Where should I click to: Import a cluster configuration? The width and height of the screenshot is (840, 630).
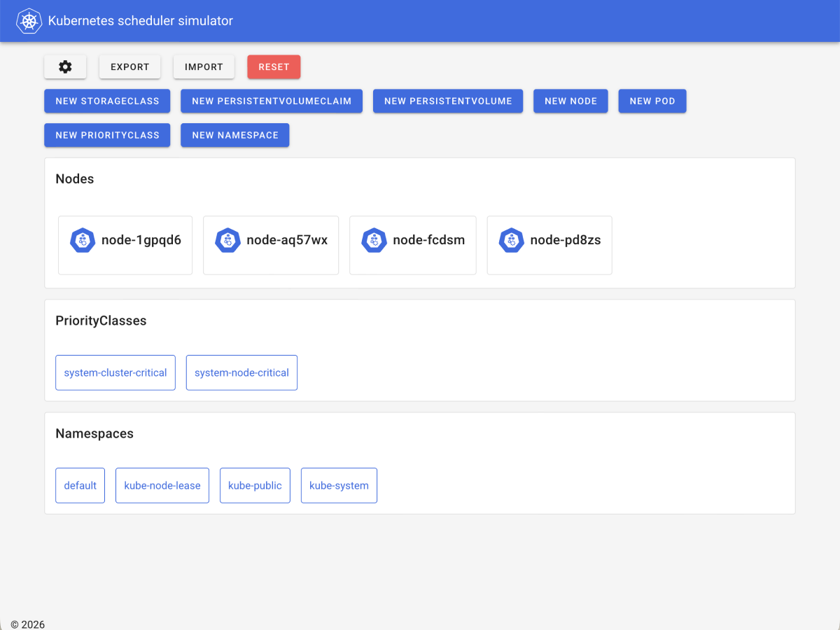pyautogui.click(x=204, y=66)
